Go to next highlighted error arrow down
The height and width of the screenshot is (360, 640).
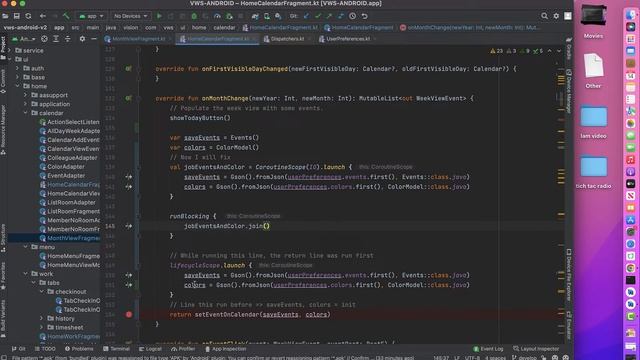click(x=559, y=51)
